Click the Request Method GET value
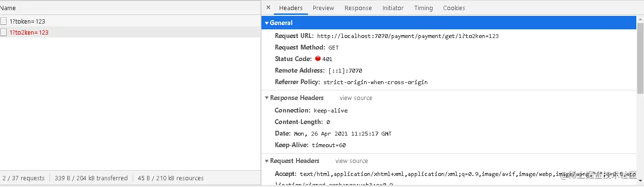The height and width of the screenshot is (187, 644). [x=334, y=48]
